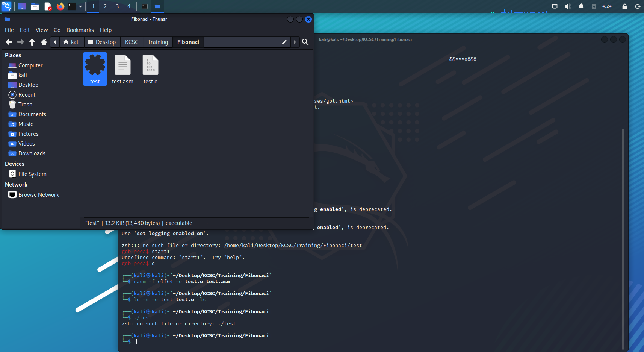
Task: Switch to workspace 3
Action: (117, 6)
